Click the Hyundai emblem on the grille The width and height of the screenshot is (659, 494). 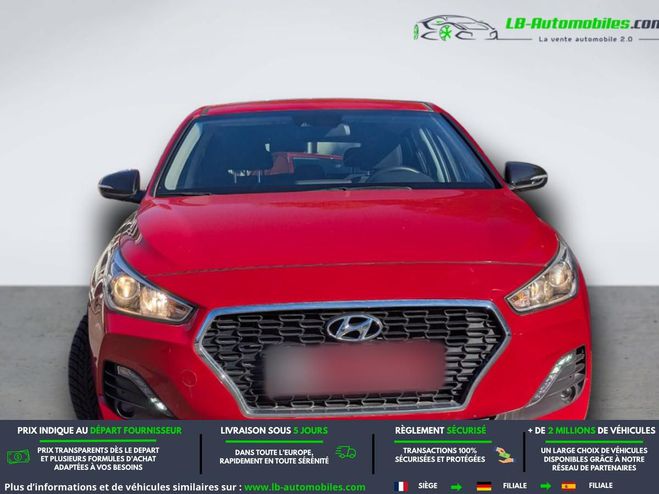tap(354, 327)
